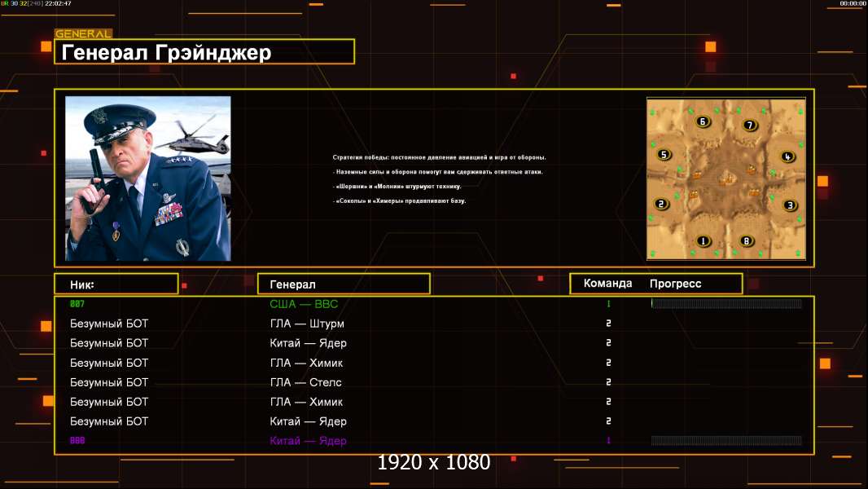Image resolution: width=868 pixels, height=489 pixels.
Task: Select start position 2 on the map
Action: click(x=661, y=204)
